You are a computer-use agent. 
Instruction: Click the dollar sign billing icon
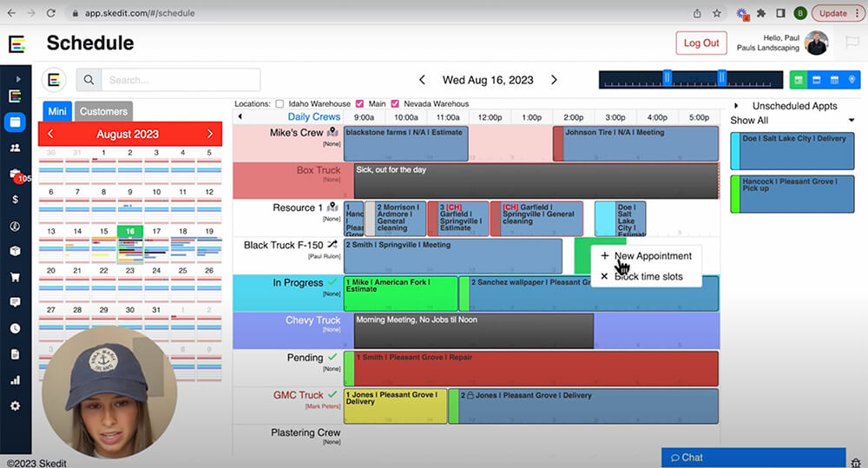click(x=15, y=199)
